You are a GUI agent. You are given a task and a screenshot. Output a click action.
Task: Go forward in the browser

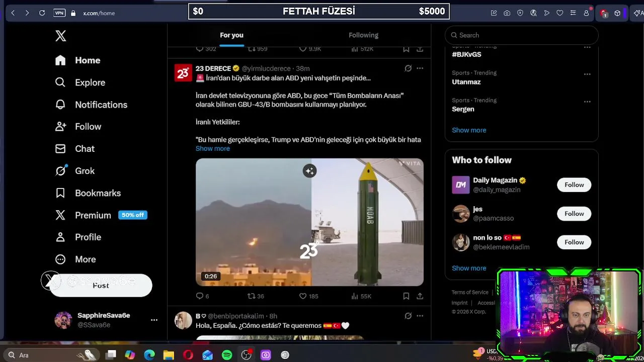click(x=27, y=13)
